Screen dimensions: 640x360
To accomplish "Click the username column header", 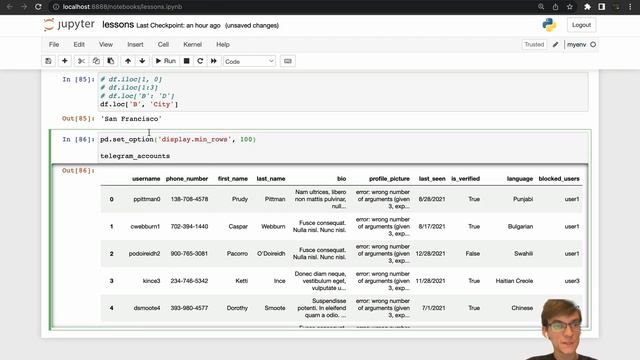I will click(x=146, y=179).
